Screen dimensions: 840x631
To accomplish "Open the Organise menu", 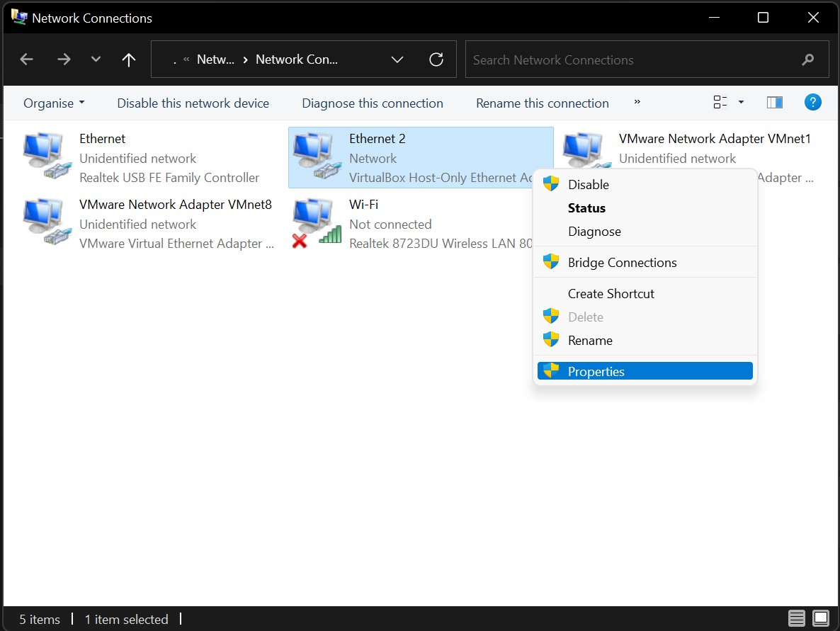I will pyautogui.click(x=54, y=103).
